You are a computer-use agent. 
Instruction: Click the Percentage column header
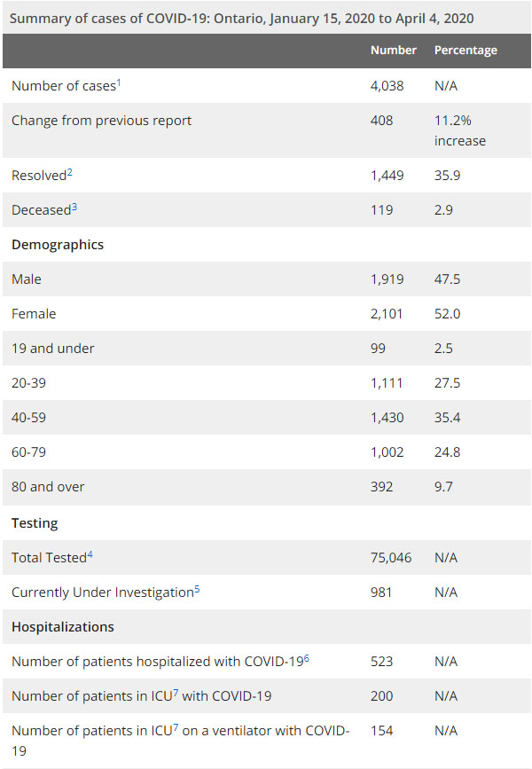click(x=465, y=51)
